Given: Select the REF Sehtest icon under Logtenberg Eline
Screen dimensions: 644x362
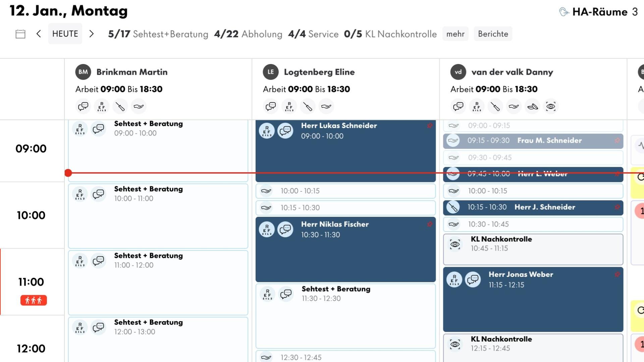Looking at the screenshot, I should 289,106.
